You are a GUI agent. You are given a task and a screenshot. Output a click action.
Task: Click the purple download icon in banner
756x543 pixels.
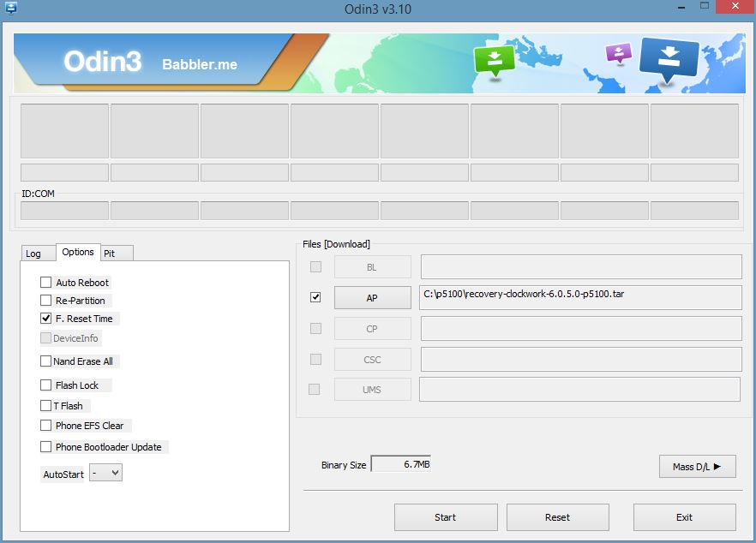pos(619,53)
